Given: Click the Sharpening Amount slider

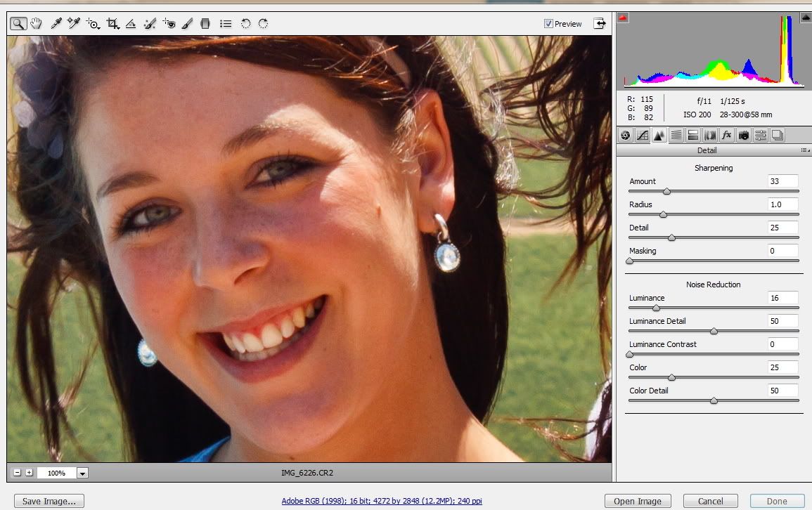Looking at the screenshot, I should (666, 191).
